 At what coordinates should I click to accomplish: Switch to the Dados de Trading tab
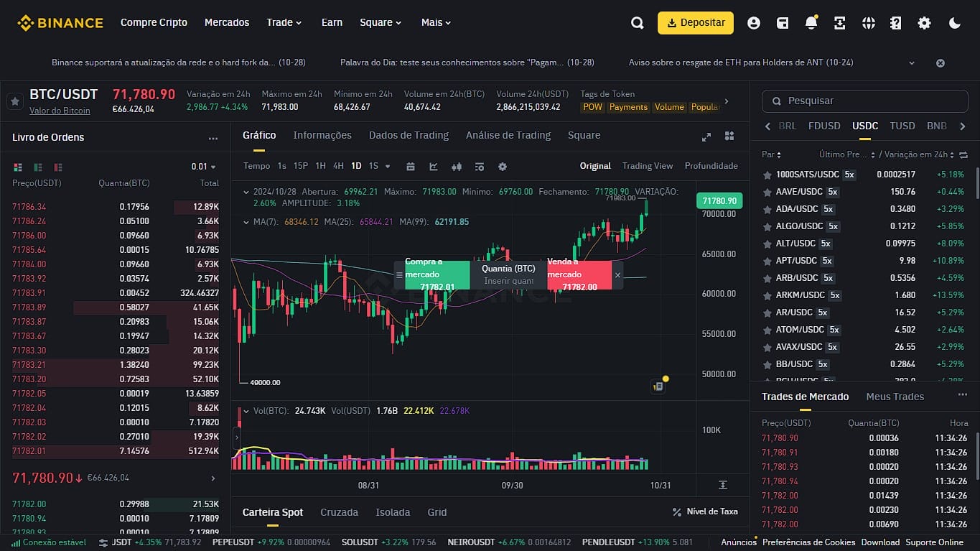coord(409,135)
